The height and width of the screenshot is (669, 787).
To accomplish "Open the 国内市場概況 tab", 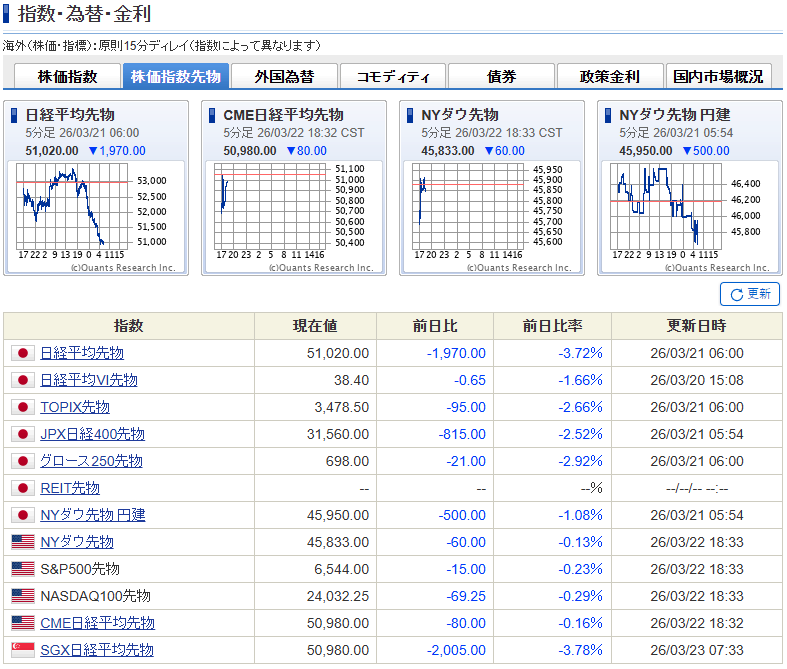I will [718, 76].
